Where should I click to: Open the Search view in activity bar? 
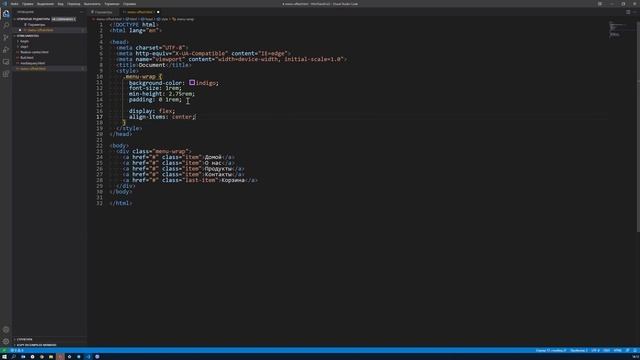(6, 26)
